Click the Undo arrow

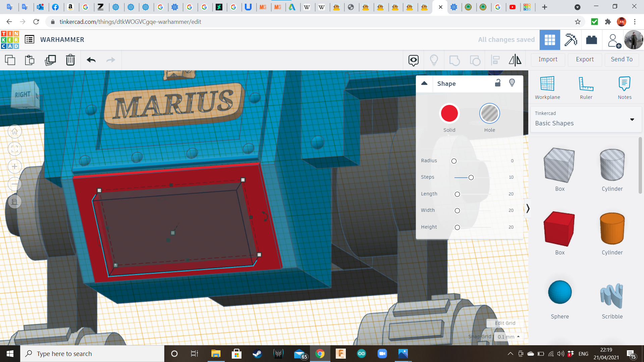91,60
